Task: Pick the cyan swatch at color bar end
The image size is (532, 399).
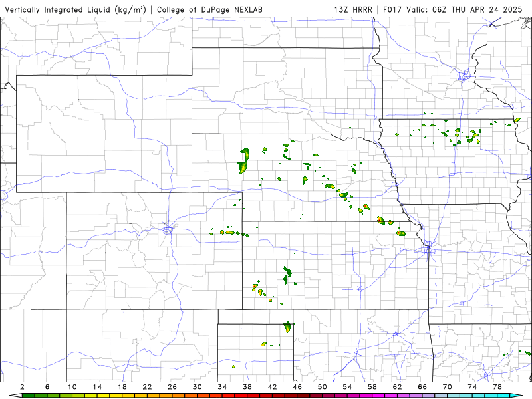Action: [x=503, y=396]
